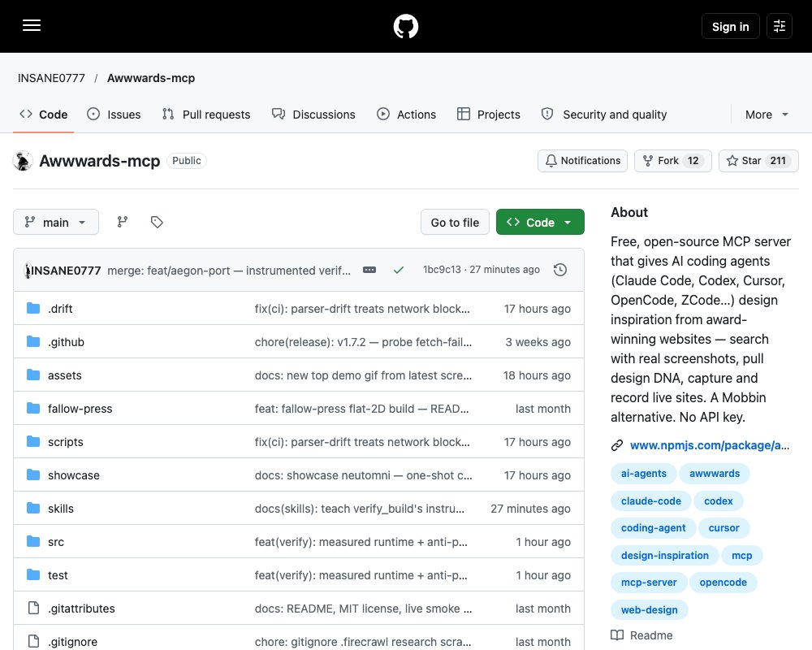Click the link icon beside npmjs URL
The image size is (812, 650).
click(617, 445)
